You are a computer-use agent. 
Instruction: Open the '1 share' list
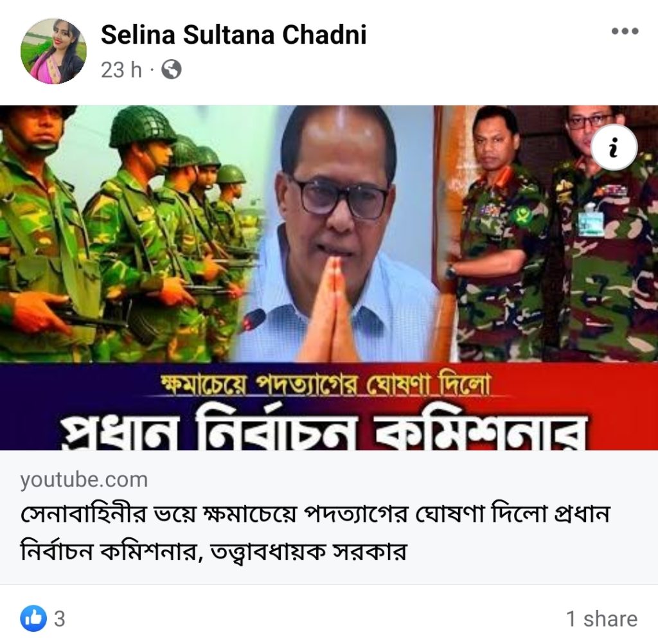[601, 619]
